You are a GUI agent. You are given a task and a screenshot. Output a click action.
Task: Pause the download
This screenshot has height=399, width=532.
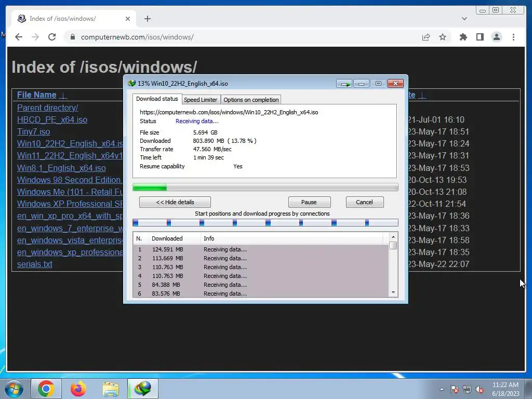pos(309,202)
